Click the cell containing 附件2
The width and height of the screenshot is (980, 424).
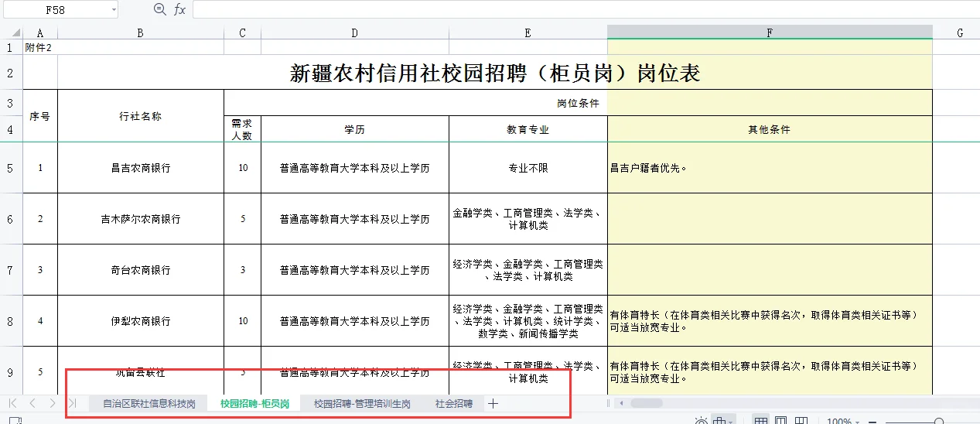click(40, 47)
